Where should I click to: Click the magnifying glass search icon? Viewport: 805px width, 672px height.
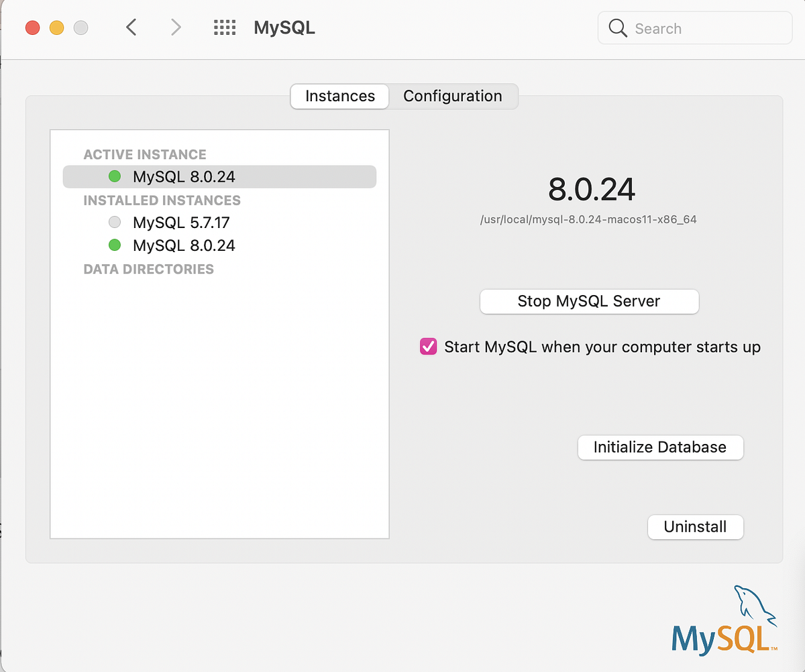617,28
